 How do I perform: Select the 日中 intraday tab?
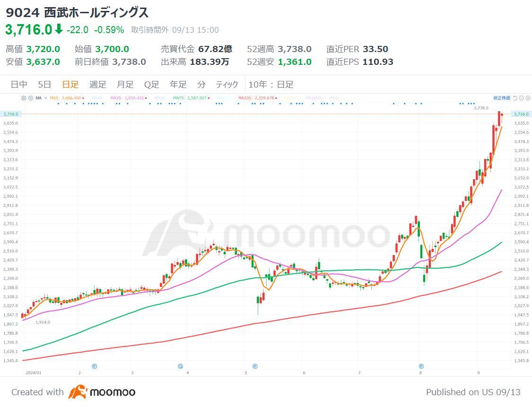click(x=19, y=84)
